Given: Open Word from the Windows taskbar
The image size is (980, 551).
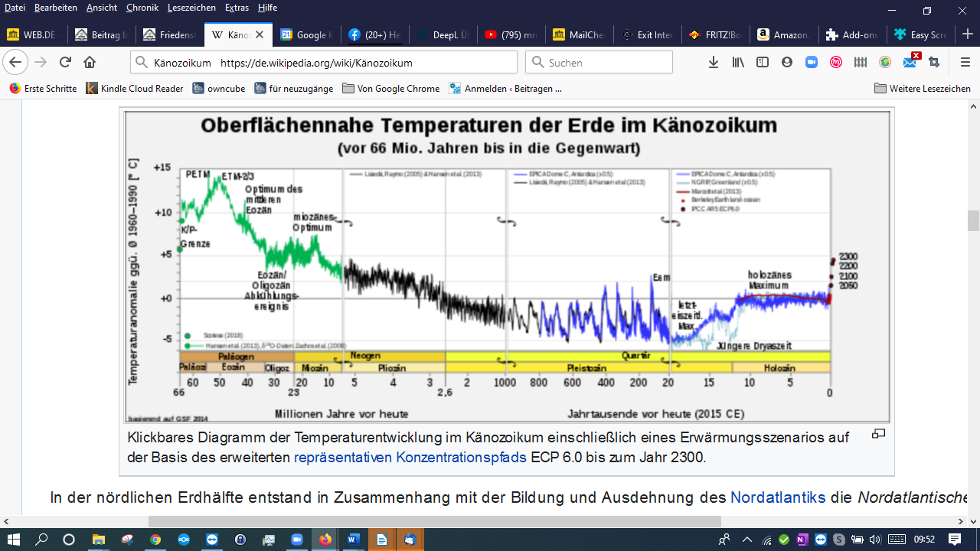Looking at the screenshot, I should (x=353, y=540).
